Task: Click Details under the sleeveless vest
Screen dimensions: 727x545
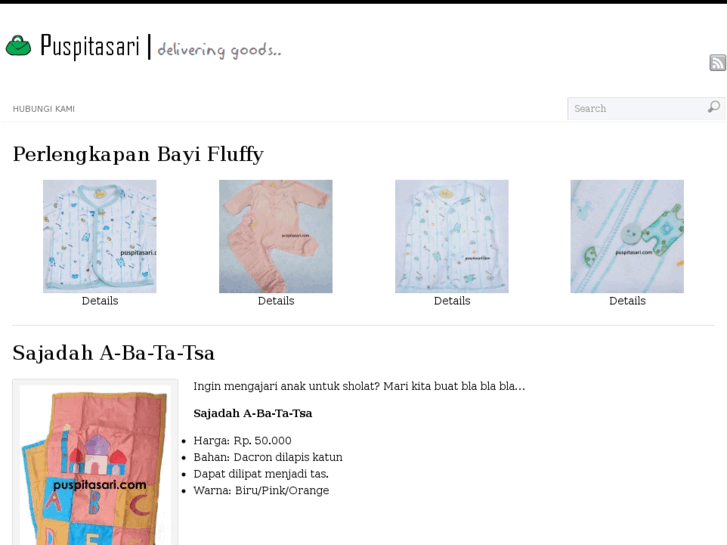Action: 452,301
